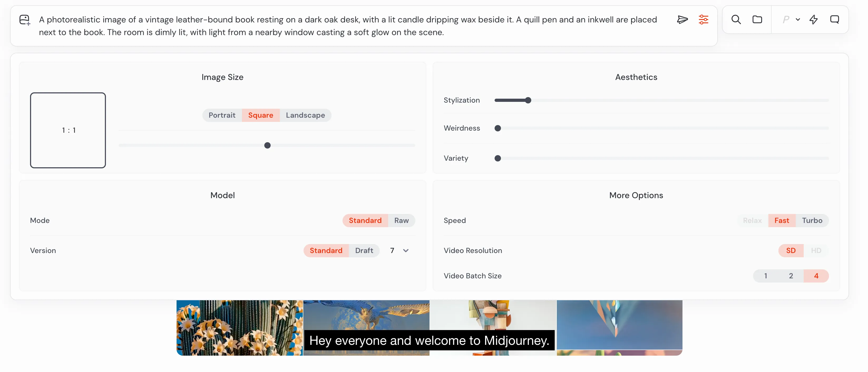Open the folder organize icon

click(x=757, y=20)
